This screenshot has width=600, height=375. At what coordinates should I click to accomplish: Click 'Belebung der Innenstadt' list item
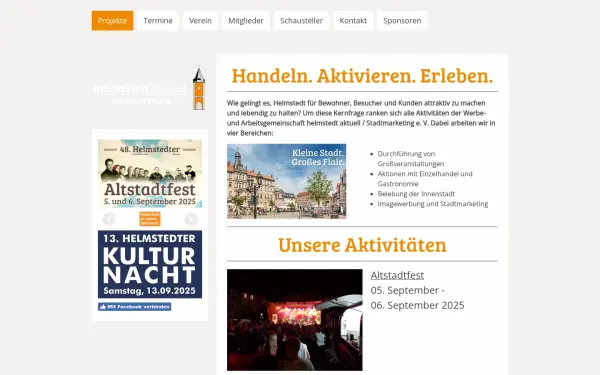click(x=416, y=194)
